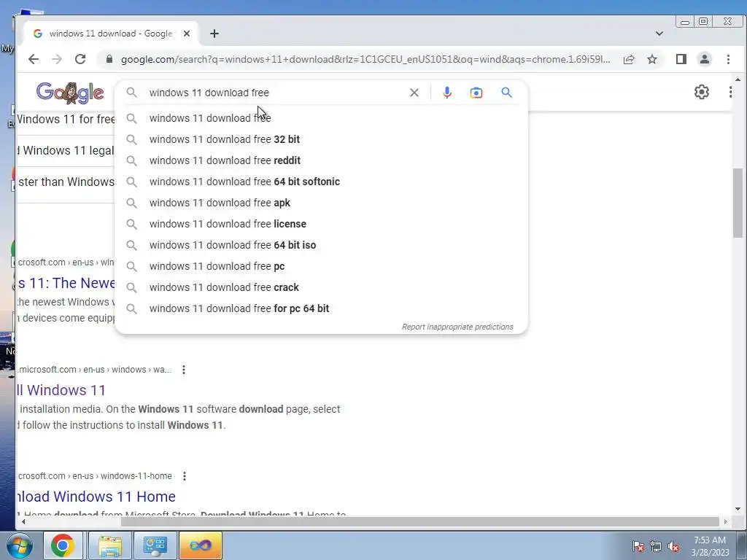Reload the page with the refresh icon

(x=80, y=59)
